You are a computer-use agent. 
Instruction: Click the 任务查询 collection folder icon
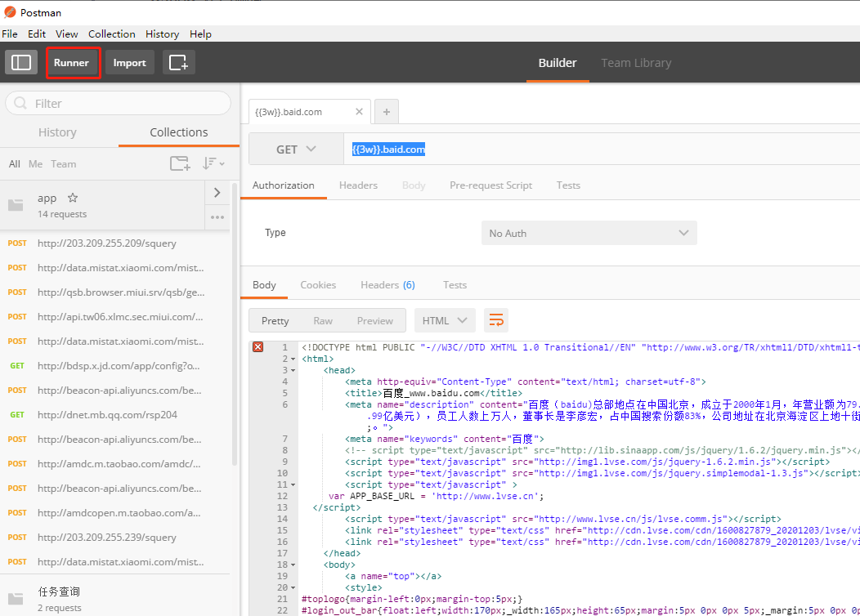(16, 599)
